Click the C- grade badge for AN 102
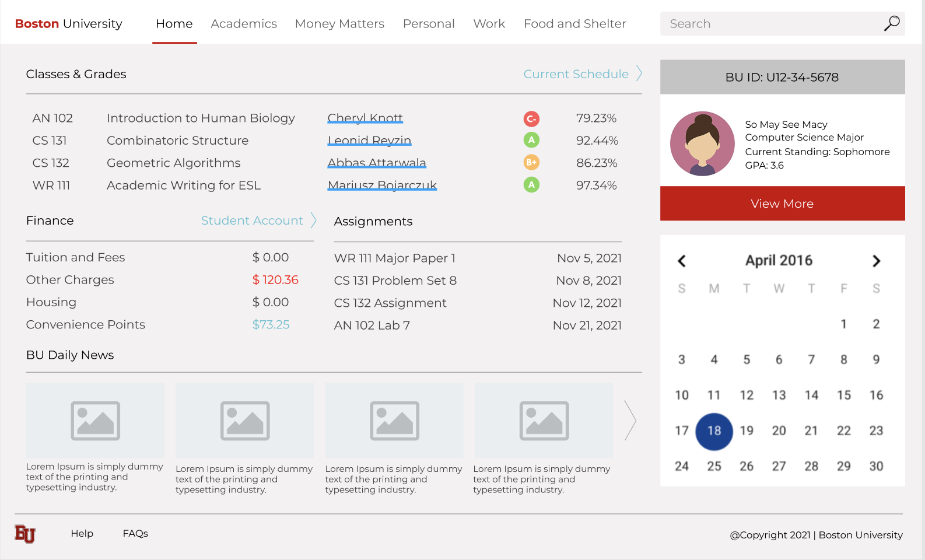The width and height of the screenshot is (925, 560). (x=531, y=119)
